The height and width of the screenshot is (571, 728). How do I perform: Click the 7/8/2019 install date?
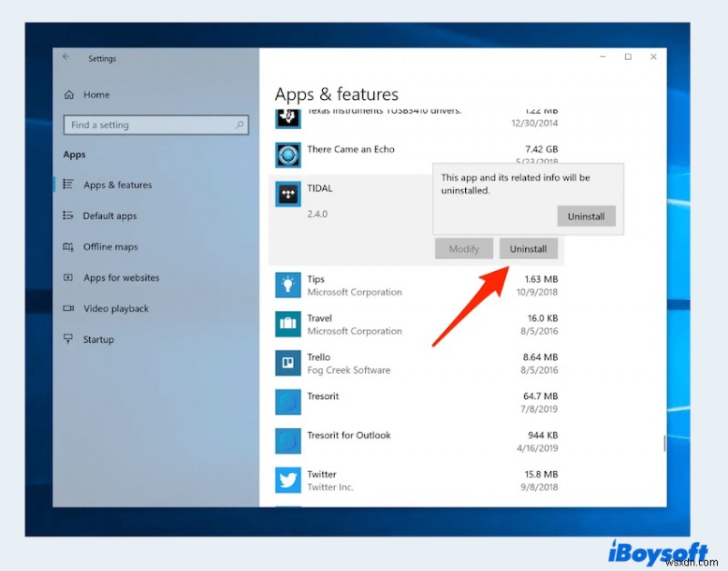pos(539,409)
